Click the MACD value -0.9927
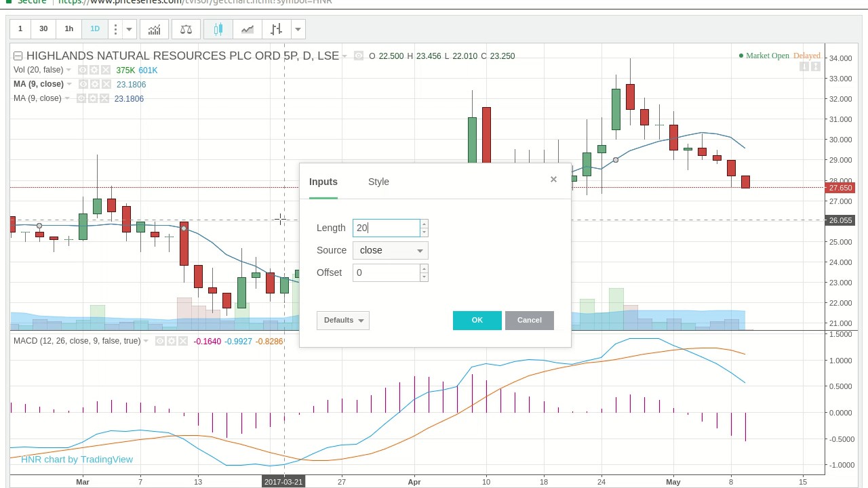 click(x=238, y=341)
